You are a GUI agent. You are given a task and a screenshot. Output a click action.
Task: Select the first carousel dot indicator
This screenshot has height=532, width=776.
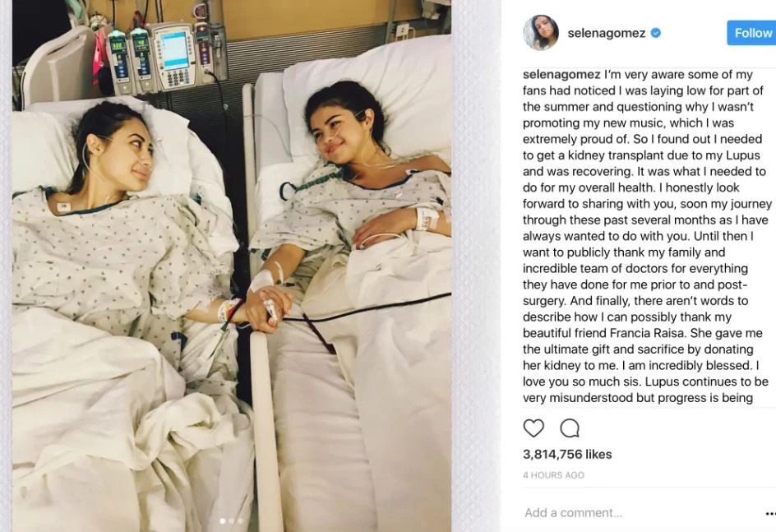tap(223, 520)
